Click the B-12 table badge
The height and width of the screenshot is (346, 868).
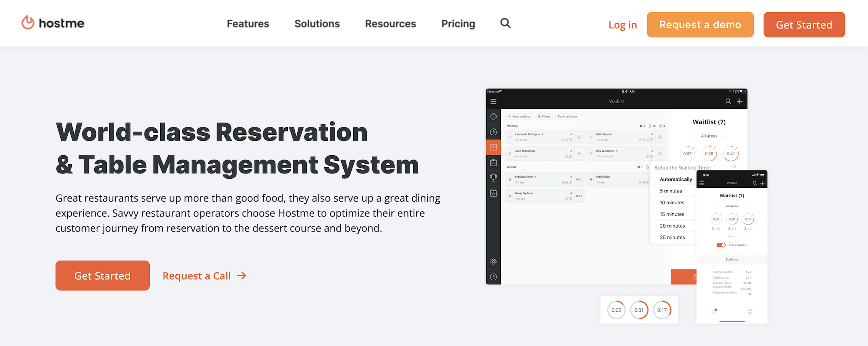click(x=579, y=179)
